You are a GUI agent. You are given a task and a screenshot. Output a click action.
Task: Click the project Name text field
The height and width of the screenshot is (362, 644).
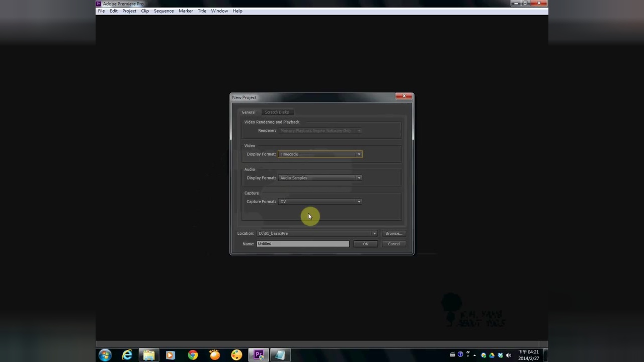tap(302, 244)
